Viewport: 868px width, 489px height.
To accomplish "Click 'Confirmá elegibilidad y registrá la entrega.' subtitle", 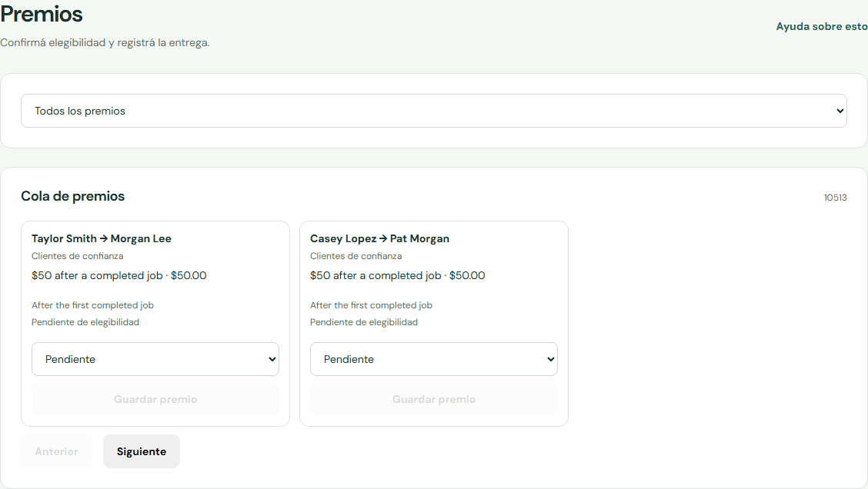I will click(105, 42).
